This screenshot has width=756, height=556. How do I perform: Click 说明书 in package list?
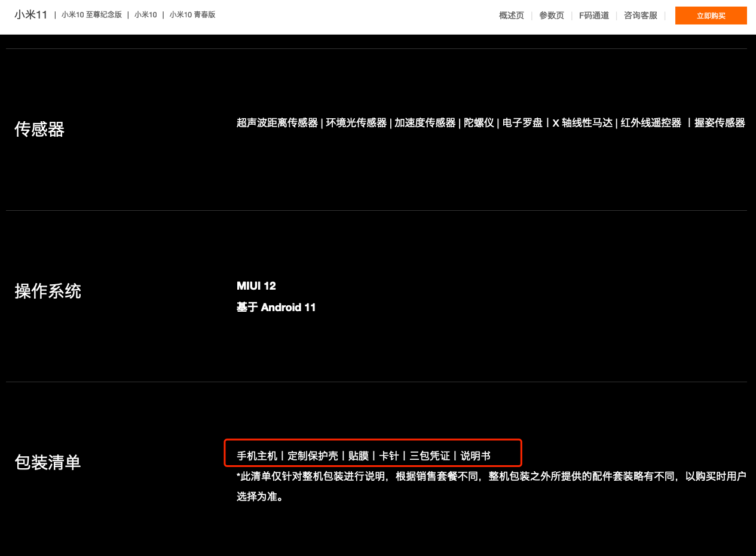point(476,456)
